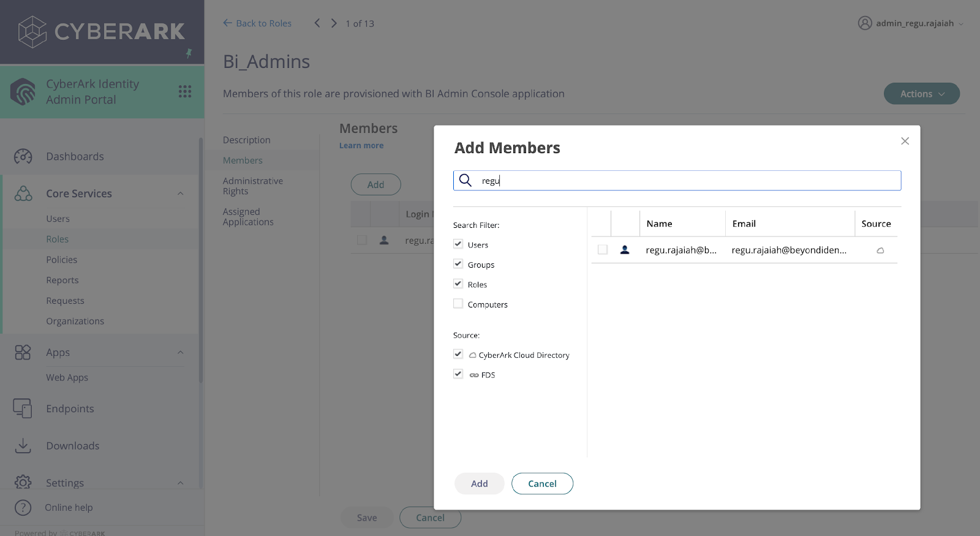This screenshot has width=980, height=536.
Task: Go to the next role with the right chevron
Action: tap(334, 23)
